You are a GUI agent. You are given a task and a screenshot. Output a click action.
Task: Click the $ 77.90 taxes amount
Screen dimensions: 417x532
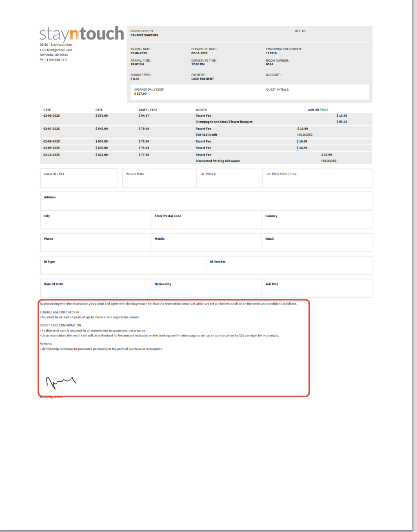point(144,155)
